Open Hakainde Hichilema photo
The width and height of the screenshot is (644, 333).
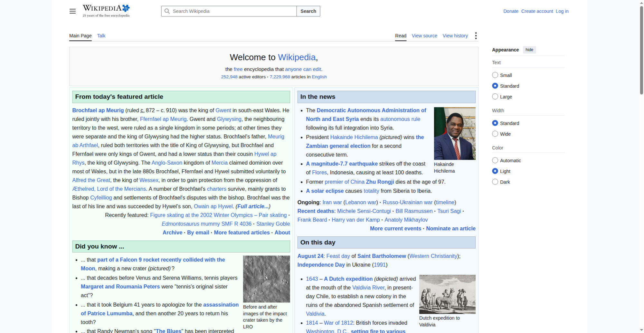click(454, 133)
